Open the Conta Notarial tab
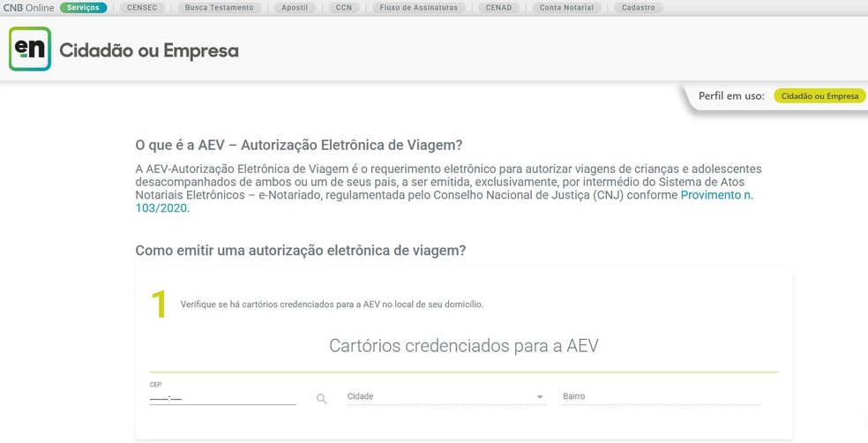The image size is (868, 443). pos(566,8)
